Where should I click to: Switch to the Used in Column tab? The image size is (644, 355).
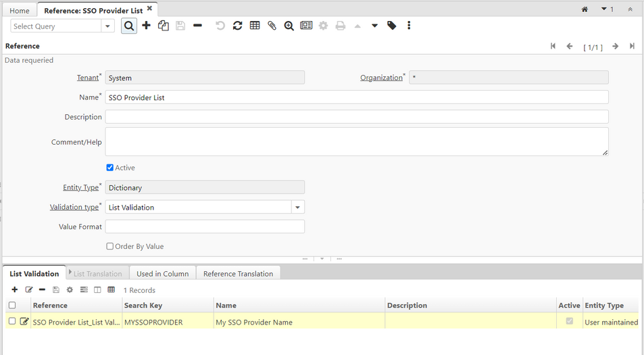162,274
